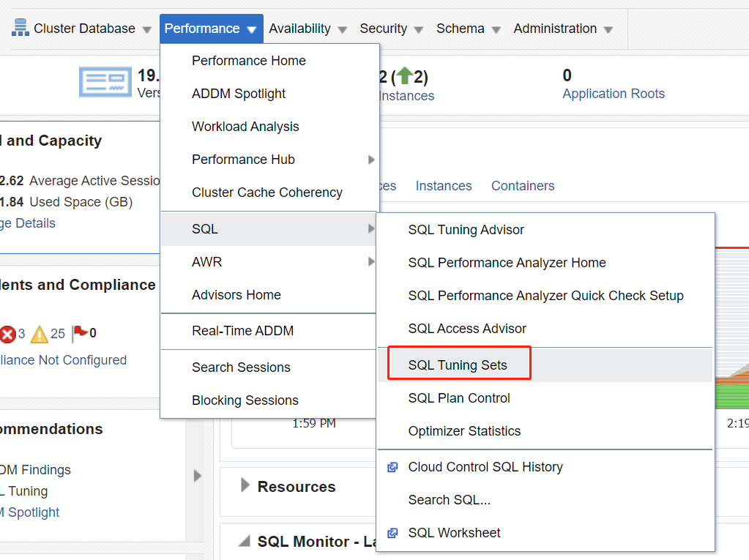This screenshot has height=560, width=749.
Task: Choose Search Sessions menu item
Action: [x=269, y=367]
